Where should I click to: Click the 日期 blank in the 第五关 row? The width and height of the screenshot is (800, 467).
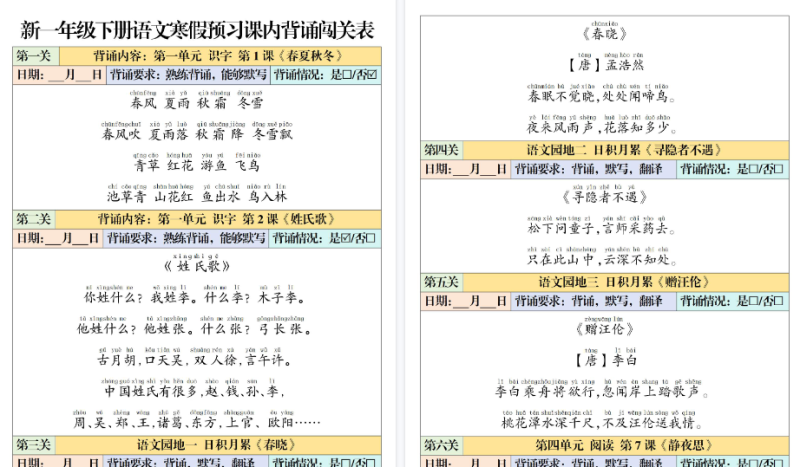466,301
